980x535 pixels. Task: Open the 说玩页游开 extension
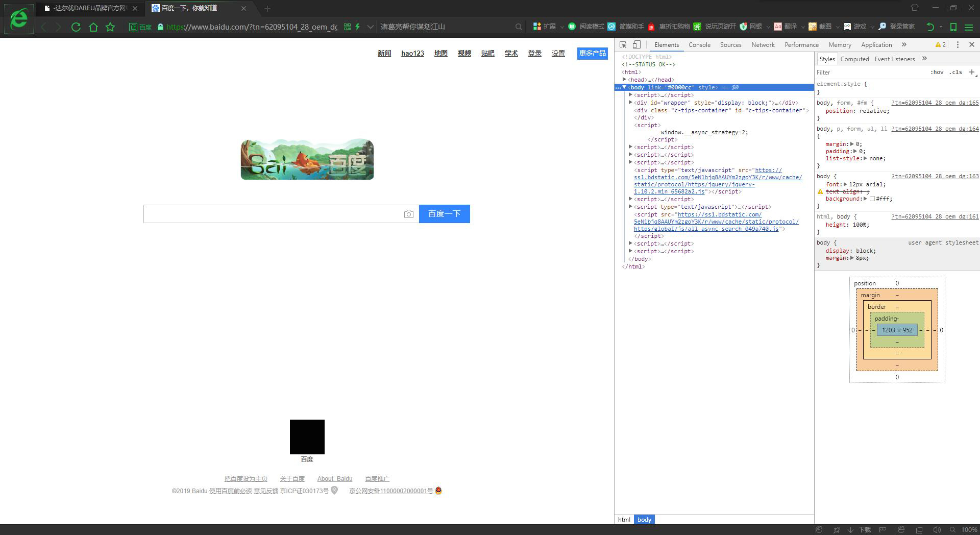715,27
